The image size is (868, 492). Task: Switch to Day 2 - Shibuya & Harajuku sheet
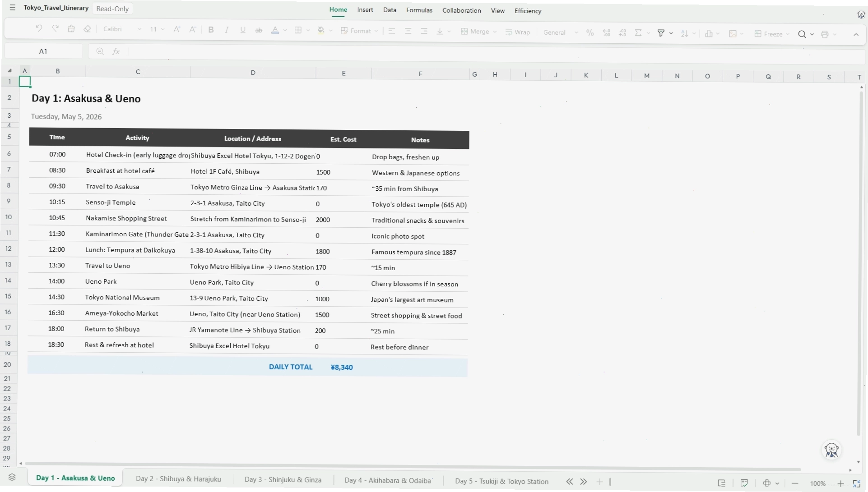tap(178, 479)
